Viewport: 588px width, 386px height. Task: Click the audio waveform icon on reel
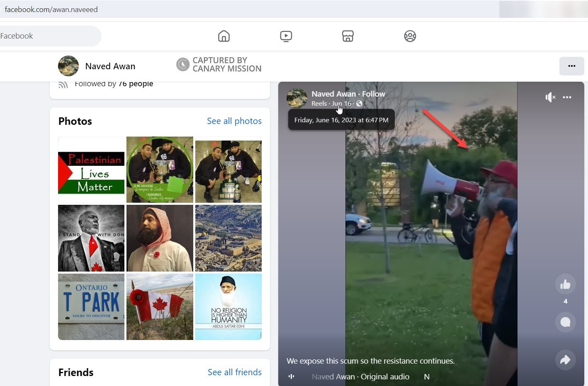(292, 376)
